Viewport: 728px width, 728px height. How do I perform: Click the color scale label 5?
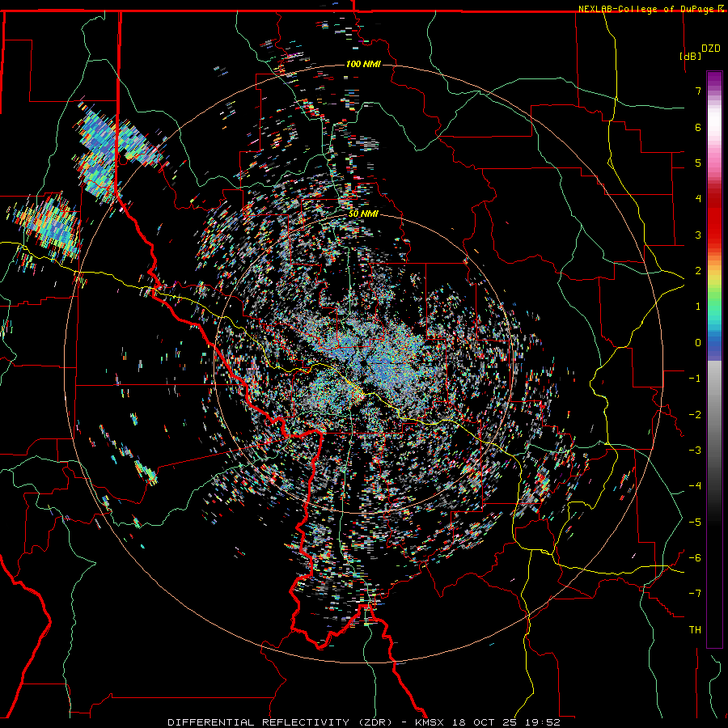click(x=698, y=163)
